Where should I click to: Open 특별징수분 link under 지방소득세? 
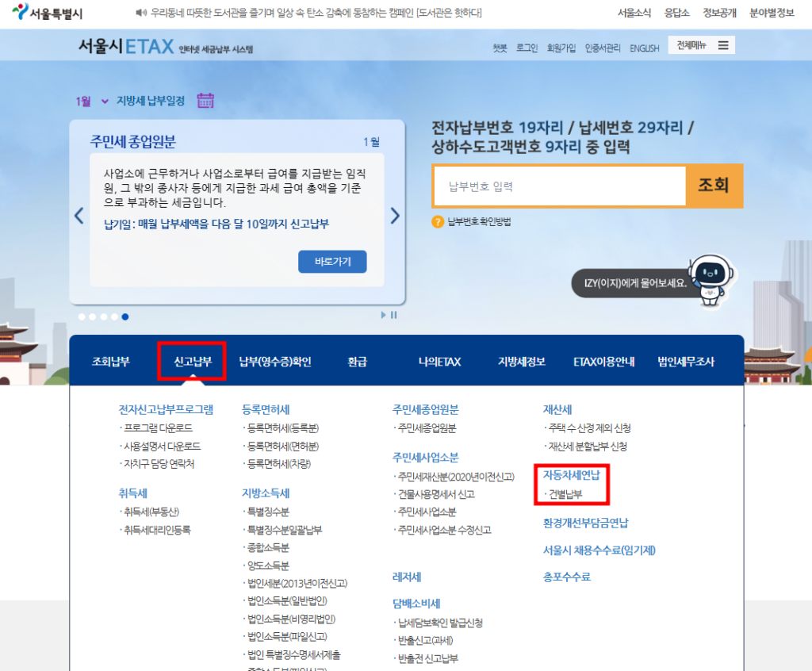click(x=268, y=512)
